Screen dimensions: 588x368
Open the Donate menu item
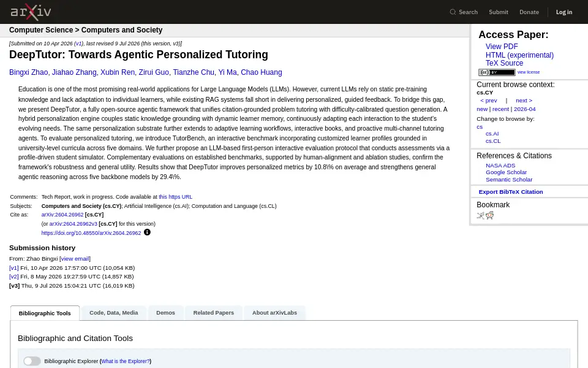[x=529, y=12]
